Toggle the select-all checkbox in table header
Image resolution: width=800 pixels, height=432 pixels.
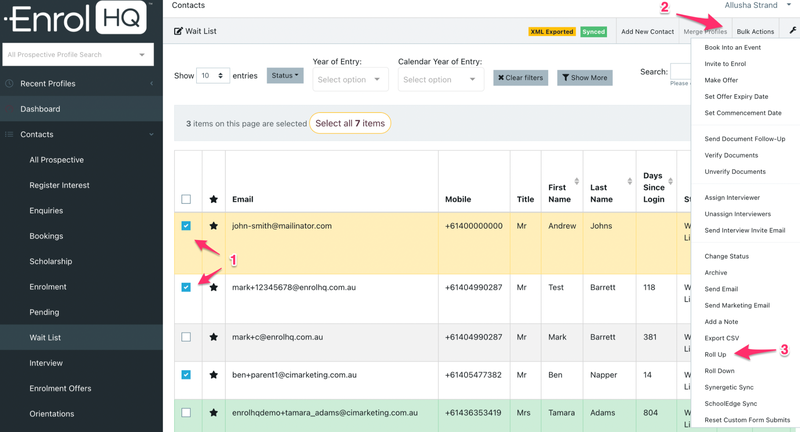tap(186, 199)
